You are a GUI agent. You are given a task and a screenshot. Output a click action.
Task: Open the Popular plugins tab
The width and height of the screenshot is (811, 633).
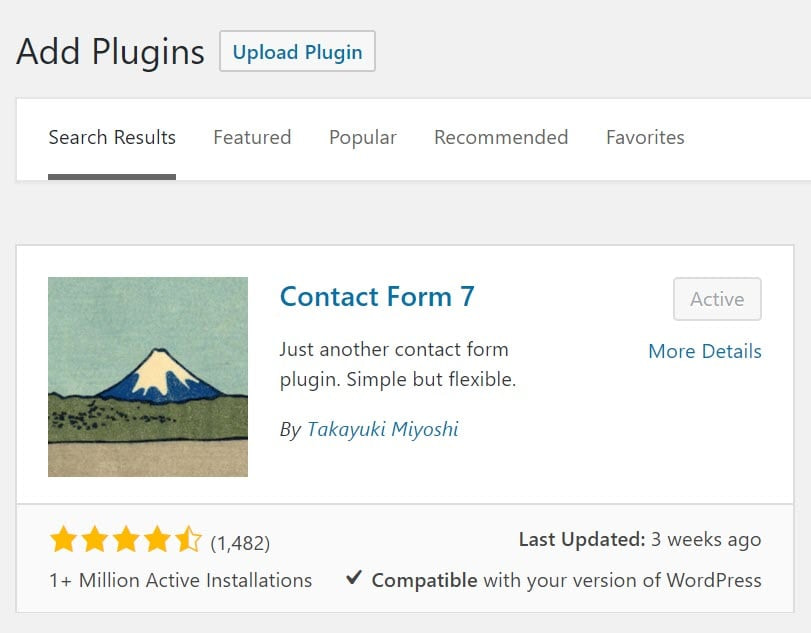pyautogui.click(x=362, y=137)
